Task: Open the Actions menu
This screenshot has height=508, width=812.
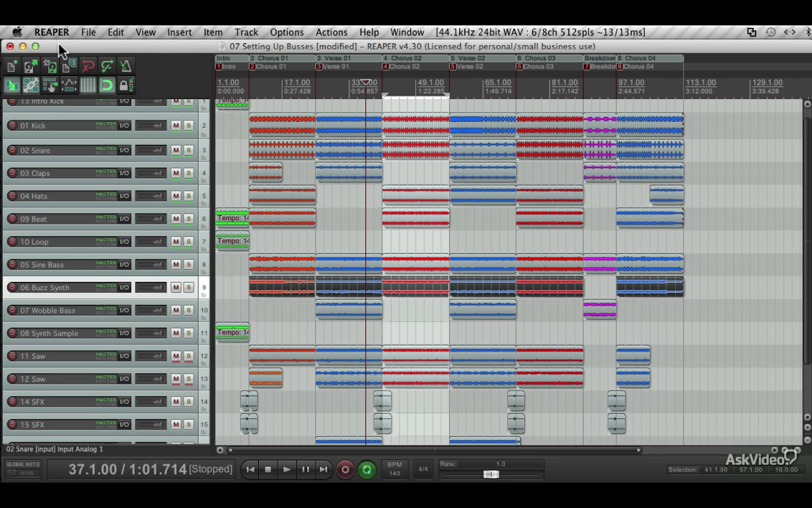Action: pyautogui.click(x=331, y=32)
